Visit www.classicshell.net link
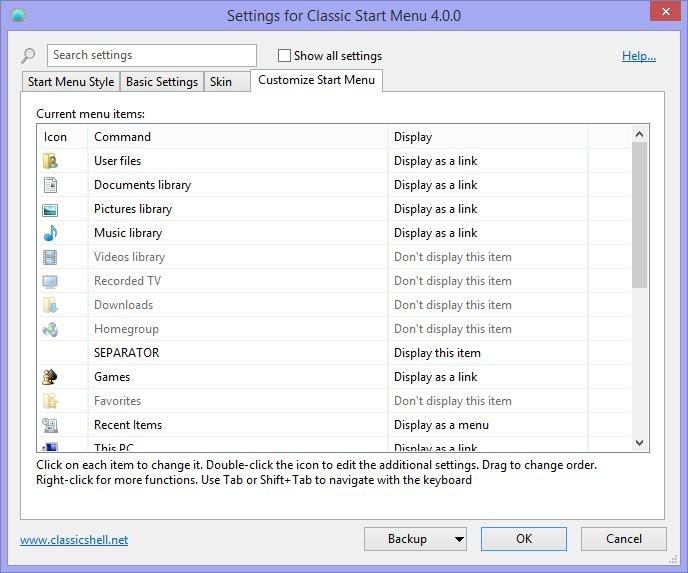 click(74, 540)
